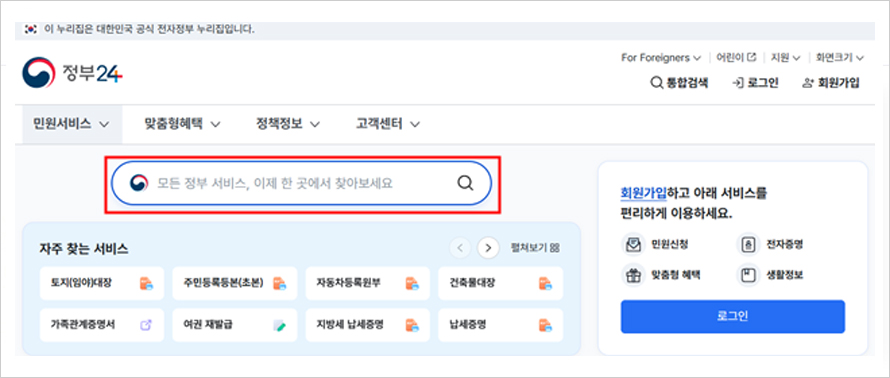Open the 납세증명 service card
This screenshot has height=378, width=890.
(501, 325)
